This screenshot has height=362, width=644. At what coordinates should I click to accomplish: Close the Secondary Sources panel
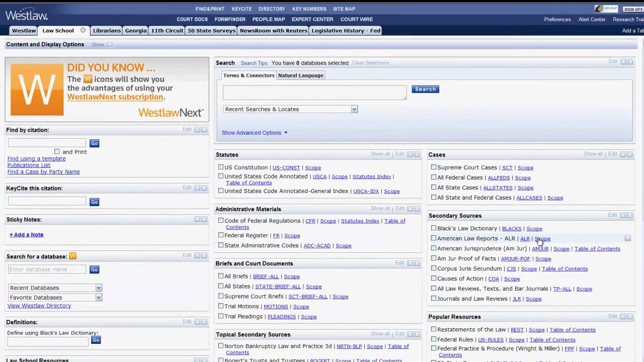[x=630, y=215]
